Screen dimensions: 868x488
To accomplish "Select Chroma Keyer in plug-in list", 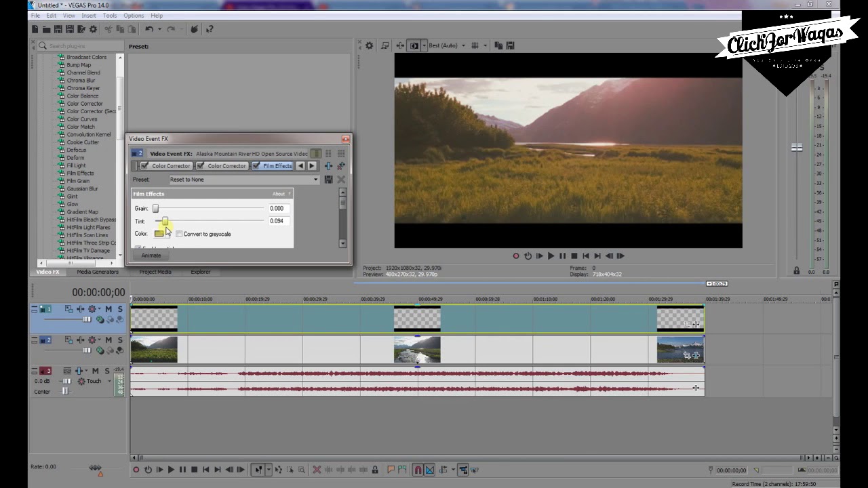I will pyautogui.click(x=83, y=88).
